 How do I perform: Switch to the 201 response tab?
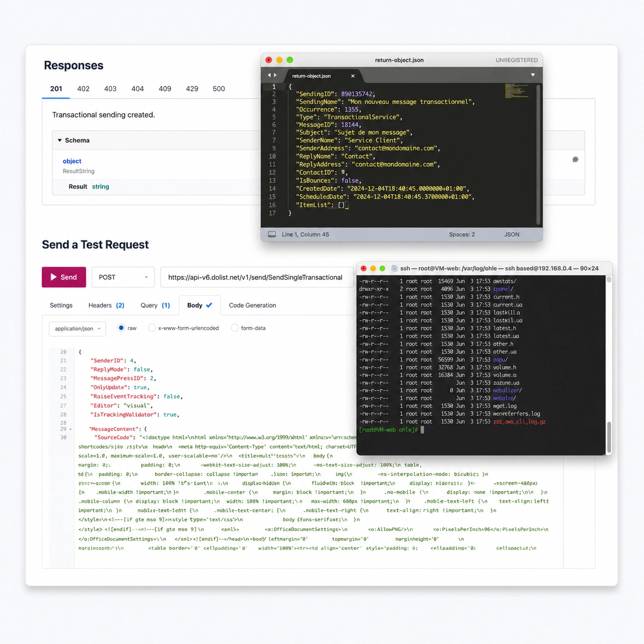tap(56, 88)
